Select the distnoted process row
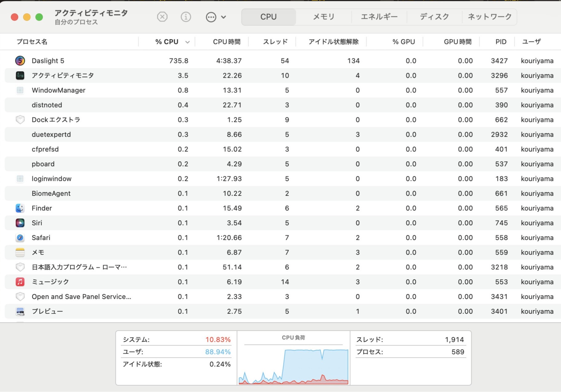Screen dimensions: 561x392 click(283, 105)
